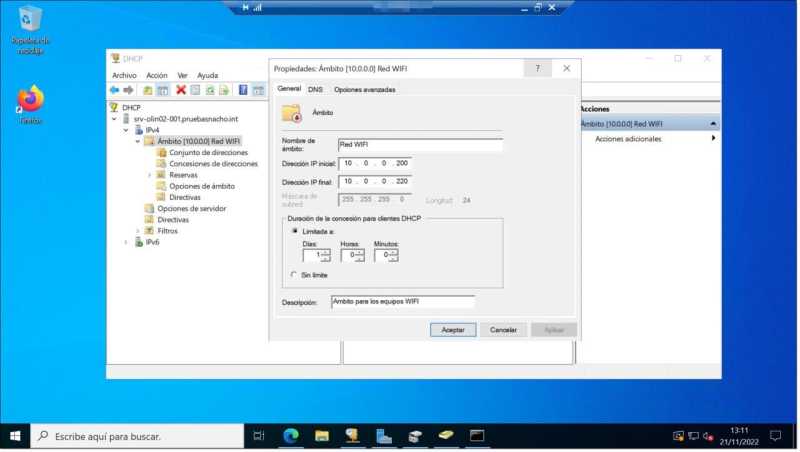
Task: Select 'Opciones de servidor' in tree
Action: pos(191,209)
